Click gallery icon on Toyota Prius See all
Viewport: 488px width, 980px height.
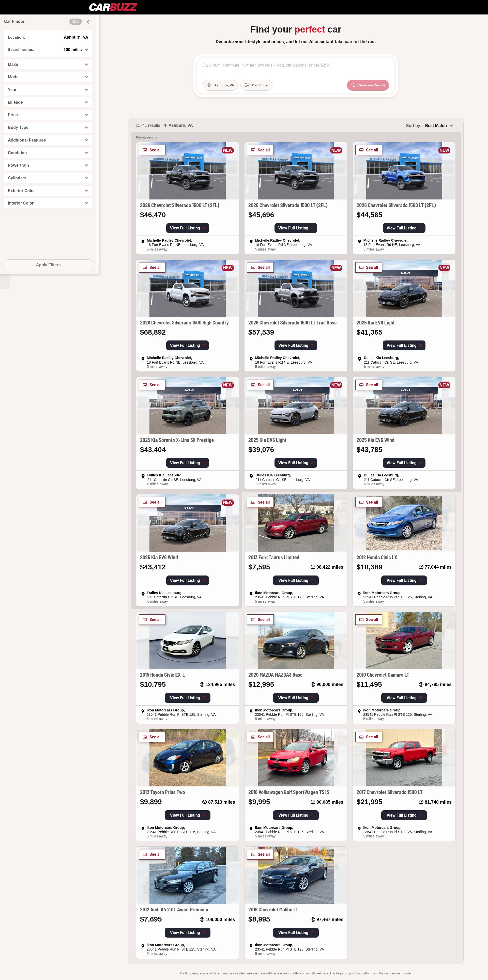(145, 737)
